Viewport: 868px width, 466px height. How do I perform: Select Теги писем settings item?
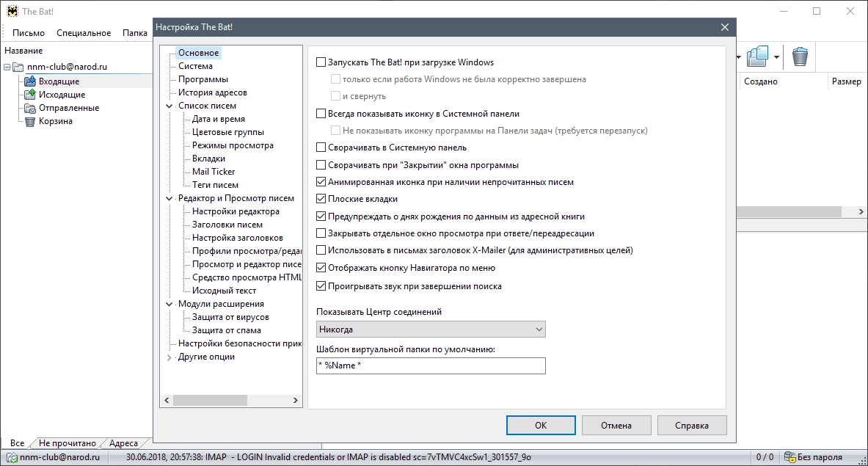215,185
